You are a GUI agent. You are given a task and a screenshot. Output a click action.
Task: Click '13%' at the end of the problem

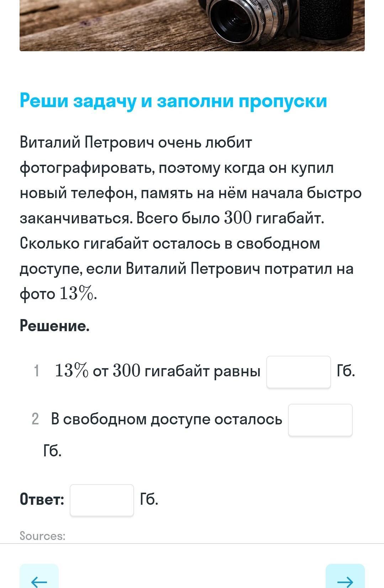(x=77, y=294)
